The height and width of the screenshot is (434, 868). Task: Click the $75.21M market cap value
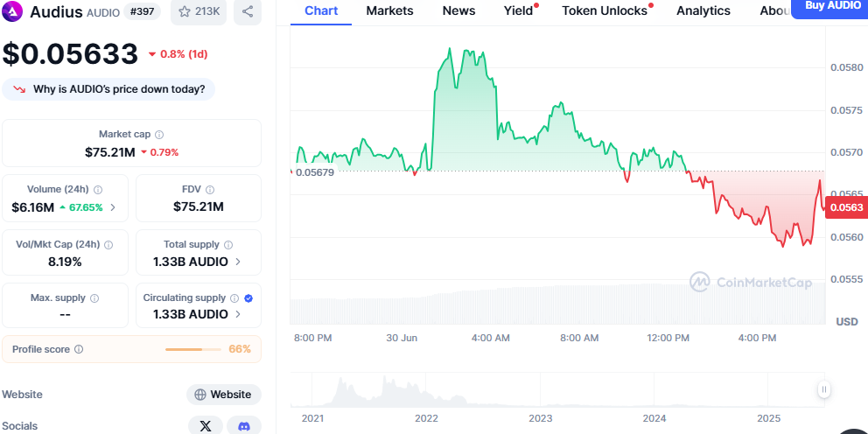coord(109,151)
